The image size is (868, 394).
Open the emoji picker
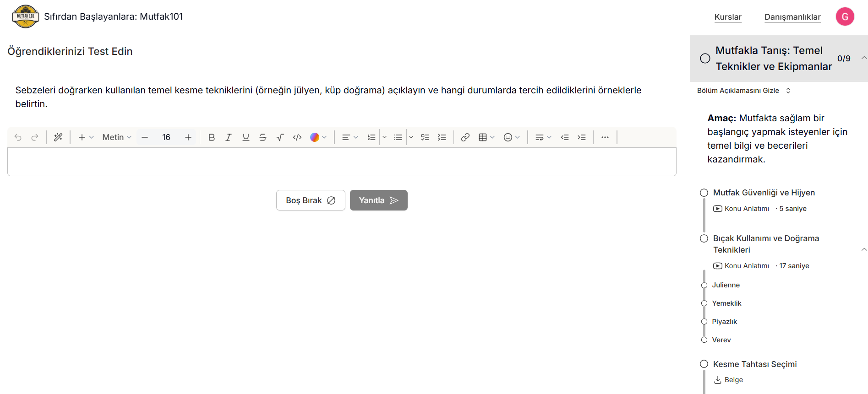pyautogui.click(x=512, y=137)
